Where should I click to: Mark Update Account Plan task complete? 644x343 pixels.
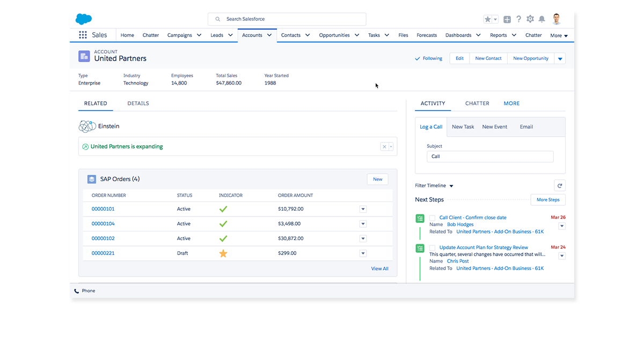click(433, 248)
